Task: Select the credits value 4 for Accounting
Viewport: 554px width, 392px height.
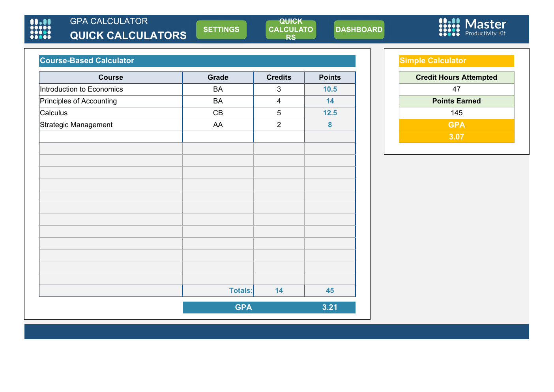Action: [279, 101]
